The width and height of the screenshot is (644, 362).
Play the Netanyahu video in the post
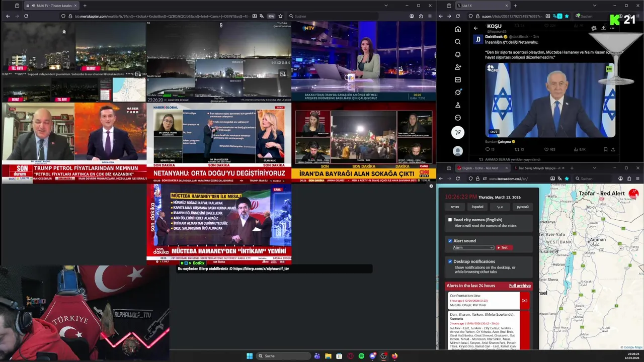click(550, 100)
